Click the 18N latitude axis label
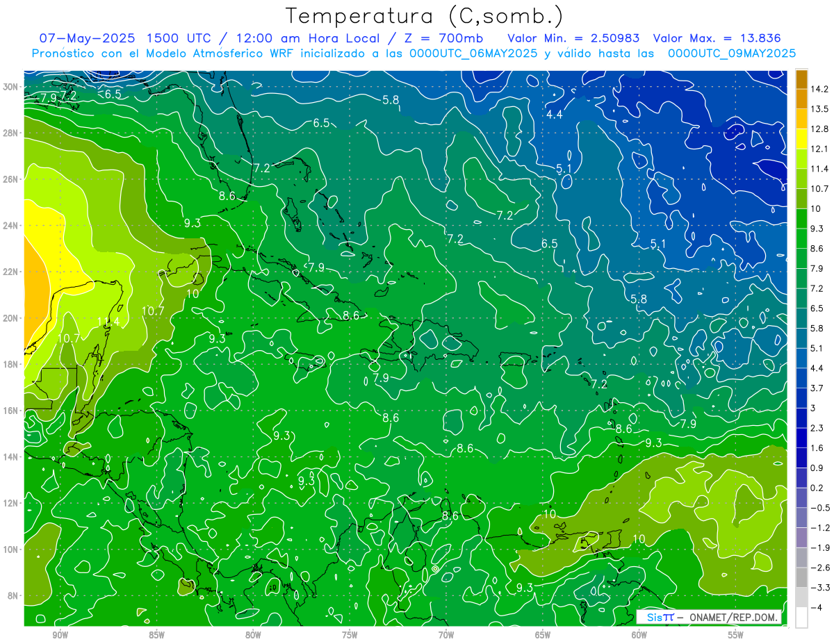Screen dimensions: 834x644 coord(11,364)
